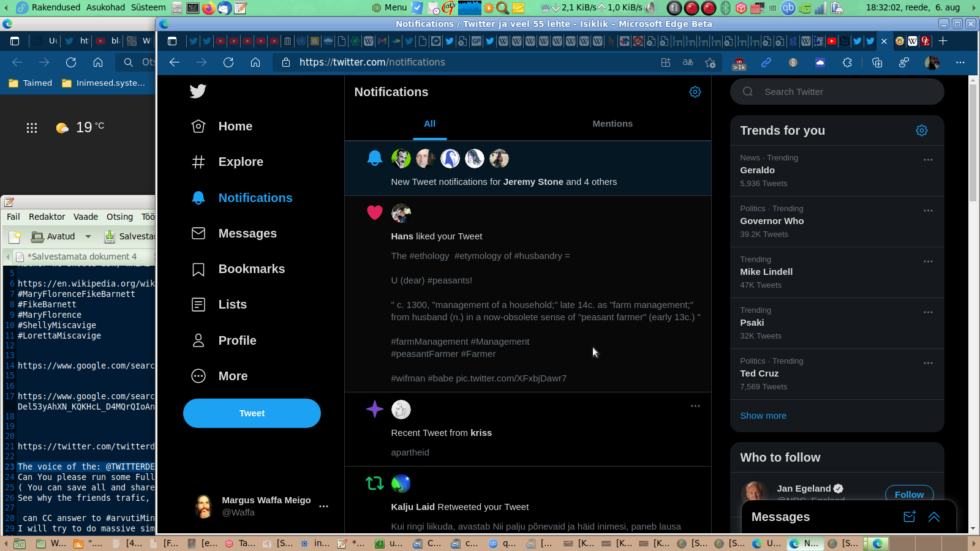Image resolution: width=980 pixels, height=551 pixels.
Task: Open the Taimed bookmarks folder
Action: pos(30,83)
